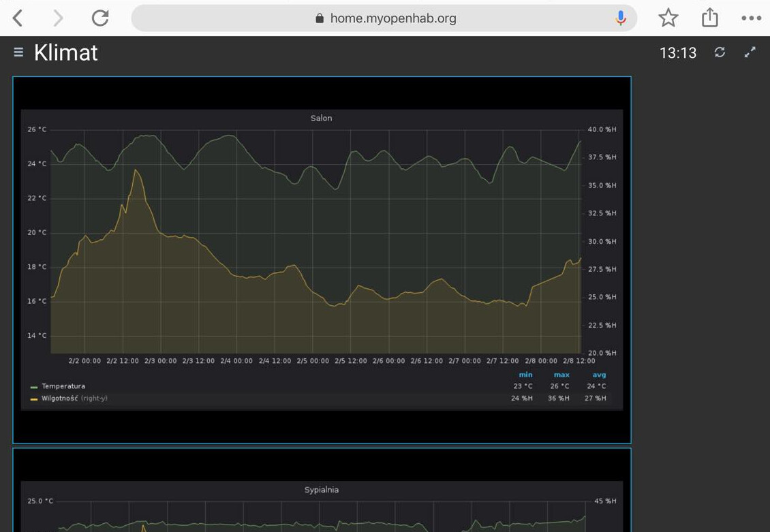Open the browser three-dots menu
Screen dimensions: 770x532
[751, 18]
